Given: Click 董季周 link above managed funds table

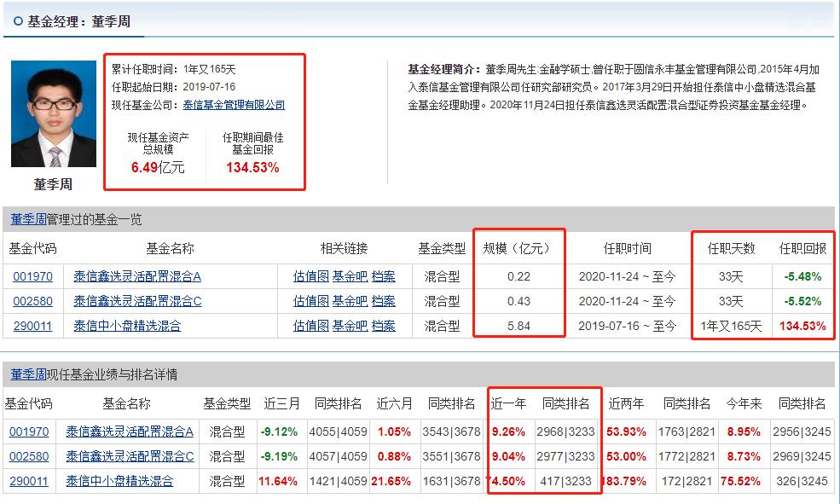Looking at the screenshot, I should pyautogui.click(x=27, y=218).
